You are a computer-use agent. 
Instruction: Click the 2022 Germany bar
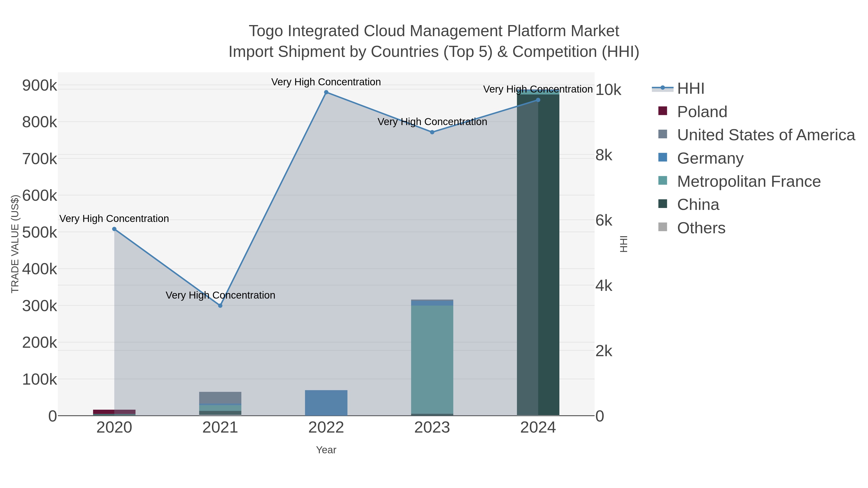[x=326, y=403]
